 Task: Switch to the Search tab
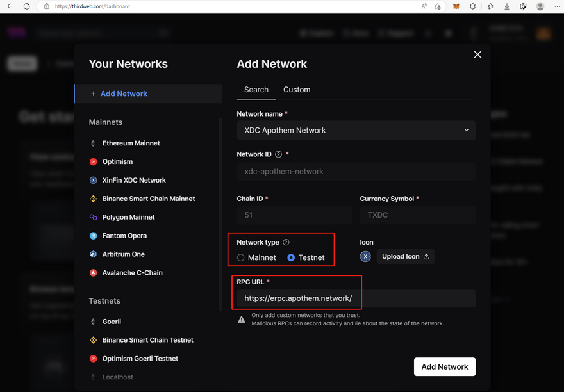point(256,90)
